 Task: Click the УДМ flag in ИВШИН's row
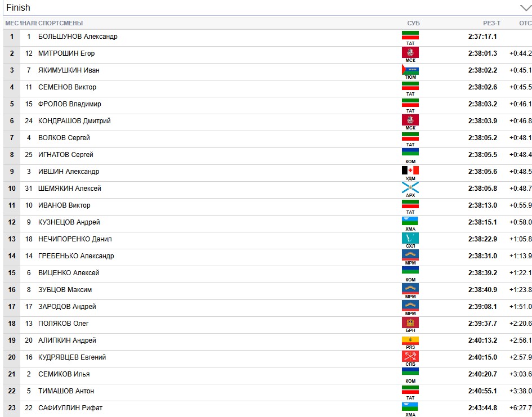click(410, 171)
